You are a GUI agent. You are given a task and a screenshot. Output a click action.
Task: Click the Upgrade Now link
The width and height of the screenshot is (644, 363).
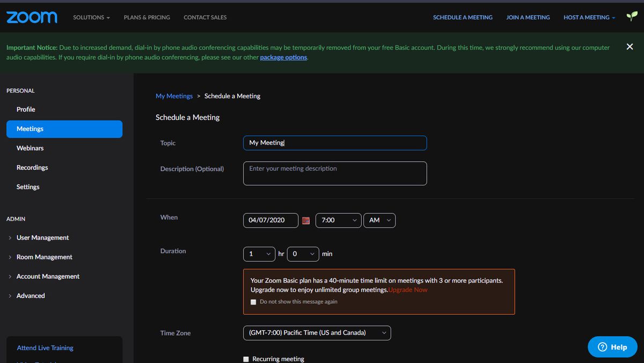(x=408, y=290)
